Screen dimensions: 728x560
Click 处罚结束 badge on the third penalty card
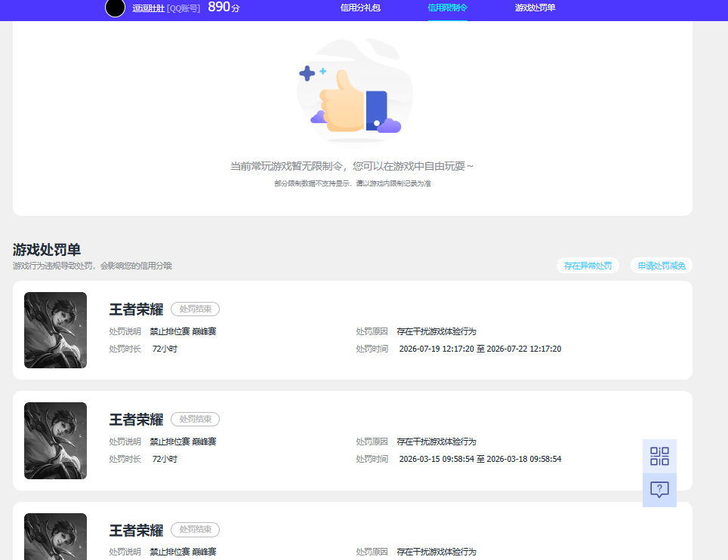click(x=196, y=529)
